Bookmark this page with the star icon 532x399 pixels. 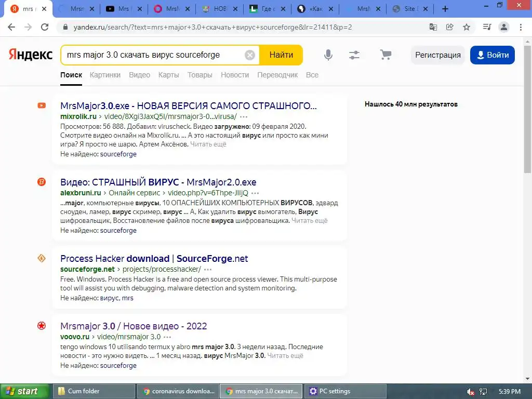point(467,27)
